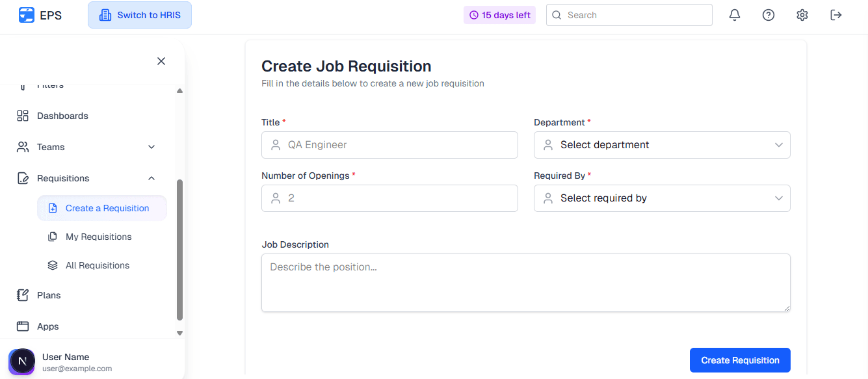The height and width of the screenshot is (379, 868).
Task: Click the User Name profile text
Action: (x=66, y=357)
